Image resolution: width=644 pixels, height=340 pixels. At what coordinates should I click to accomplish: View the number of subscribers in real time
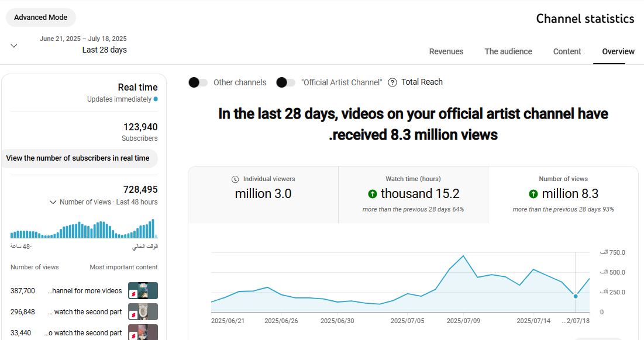(78, 158)
